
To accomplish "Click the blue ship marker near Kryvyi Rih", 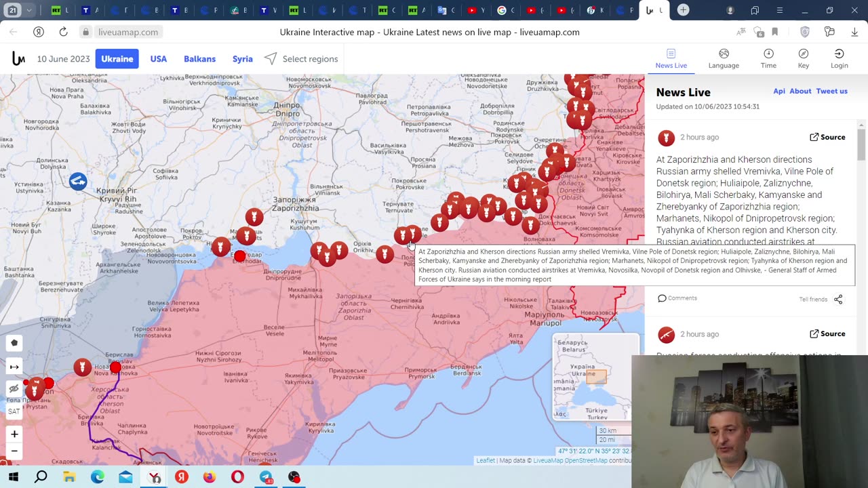I will click(x=78, y=181).
